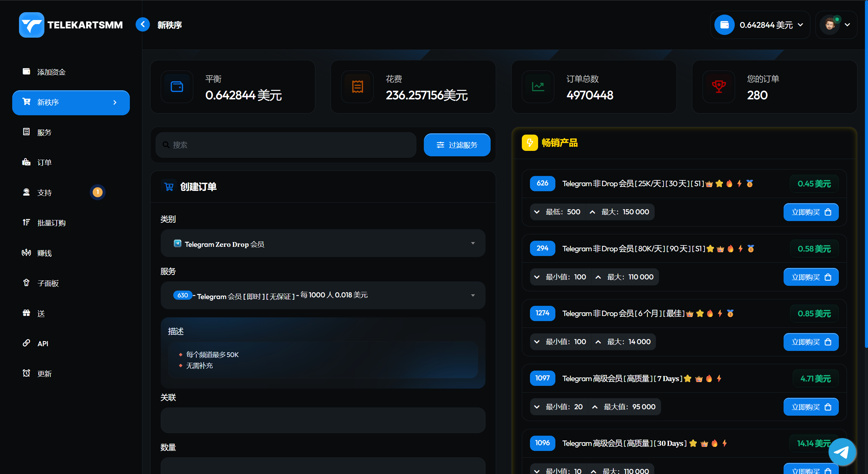
Task: Open 支持 in the sidebar
Action: pyautogui.click(x=71, y=193)
